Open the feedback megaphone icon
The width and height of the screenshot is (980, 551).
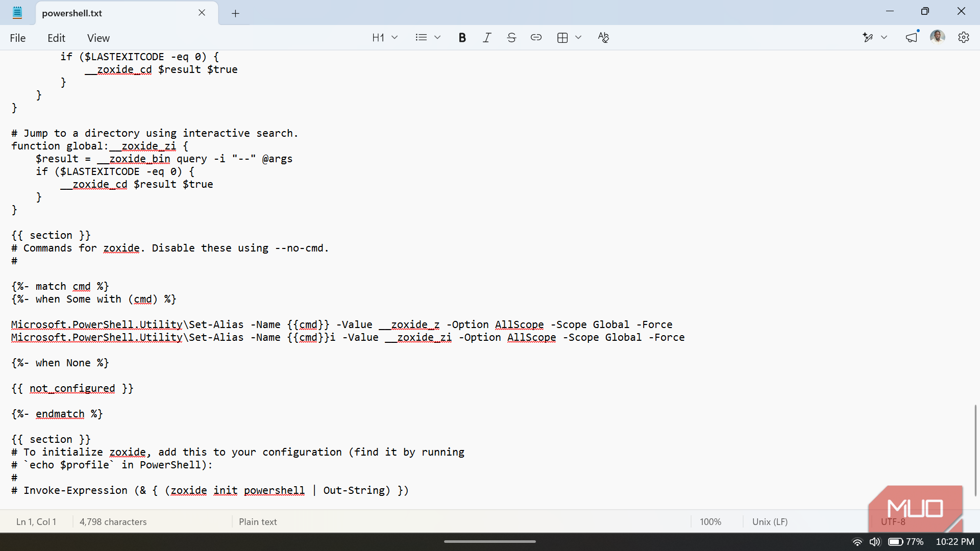(912, 38)
